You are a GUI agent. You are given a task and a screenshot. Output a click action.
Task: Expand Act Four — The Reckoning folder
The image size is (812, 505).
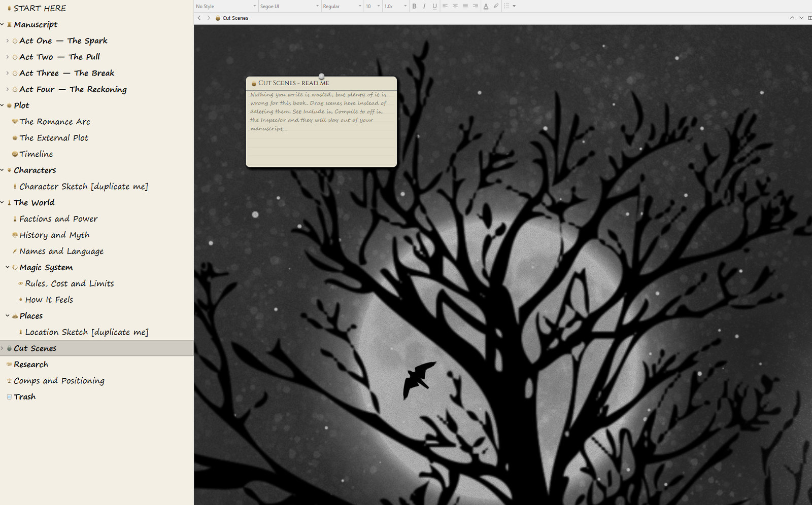point(7,89)
